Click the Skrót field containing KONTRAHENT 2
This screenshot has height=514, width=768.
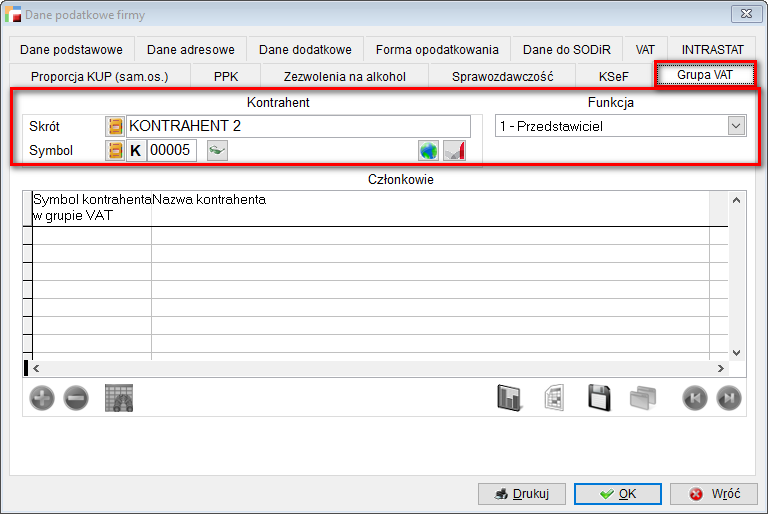(298, 126)
